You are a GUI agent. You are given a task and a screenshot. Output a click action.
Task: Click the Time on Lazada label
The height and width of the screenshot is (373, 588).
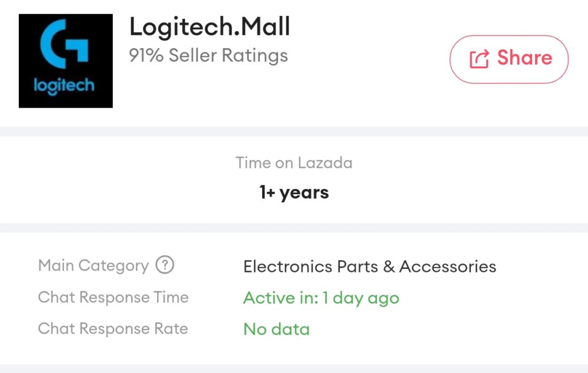click(293, 163)
